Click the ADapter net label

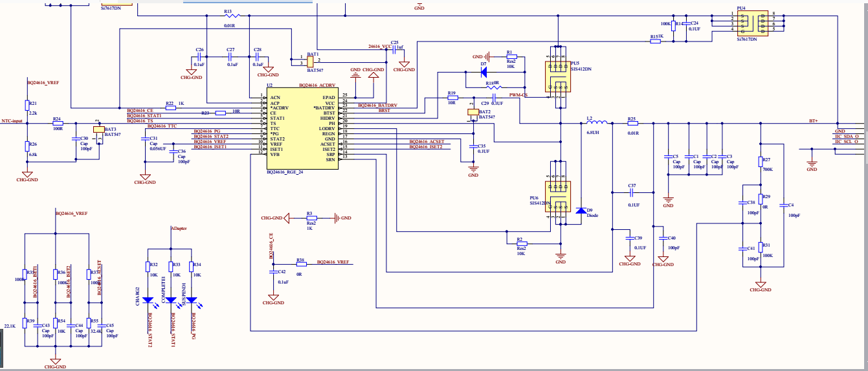(179, 229)
